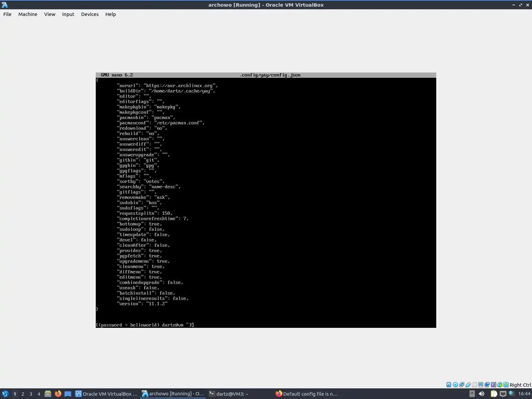Open the Lubuntu start menu
The height and width of the screenshot is (399, 532).
pyautogui.click(x=5, y=394)
